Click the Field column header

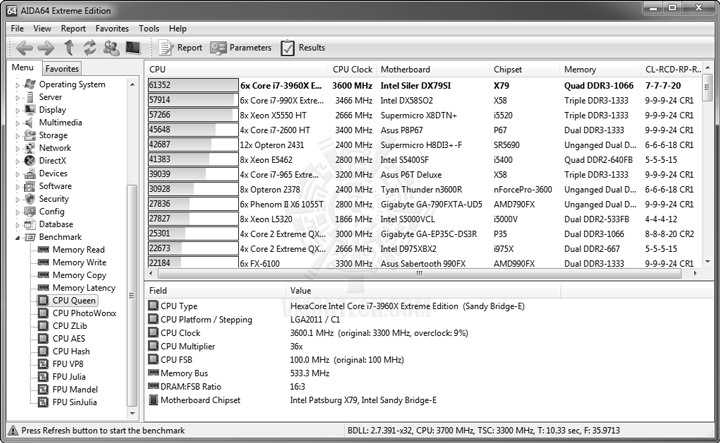(214, 291)
